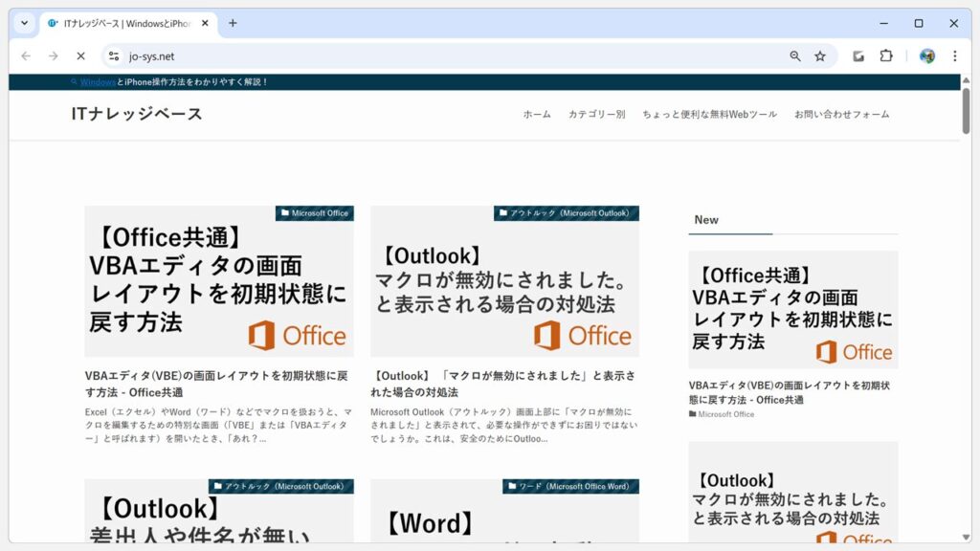This screenshot has height=551, width=980.
Task: Click the browser forward arrow
Action: [54, 56]
